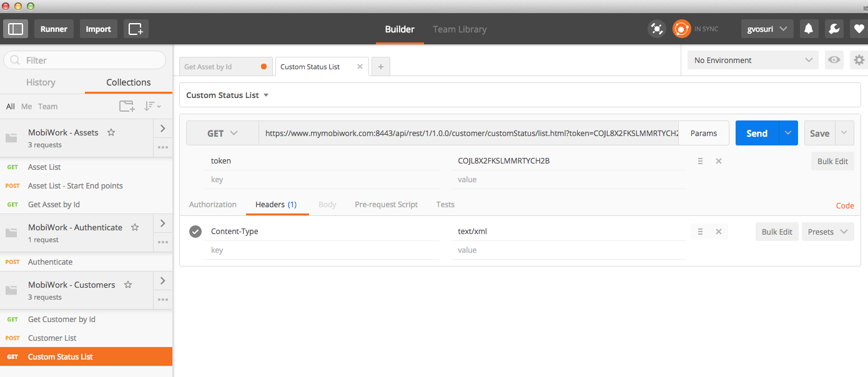Switch to the History tab
868x377 pixels.
coord(41,82)
